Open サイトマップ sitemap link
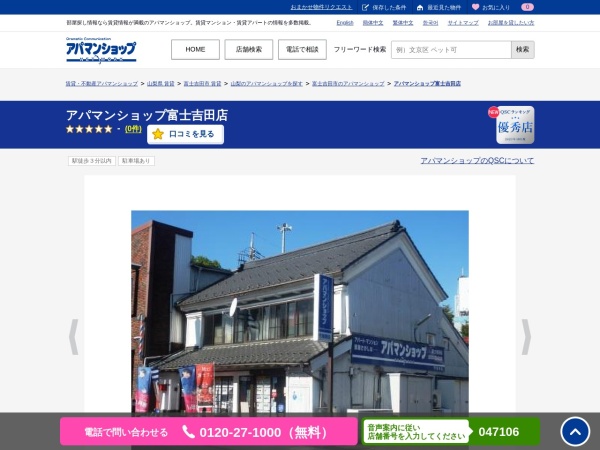The width and height of the screenshot is (600, 450). [x=463, y=23]
